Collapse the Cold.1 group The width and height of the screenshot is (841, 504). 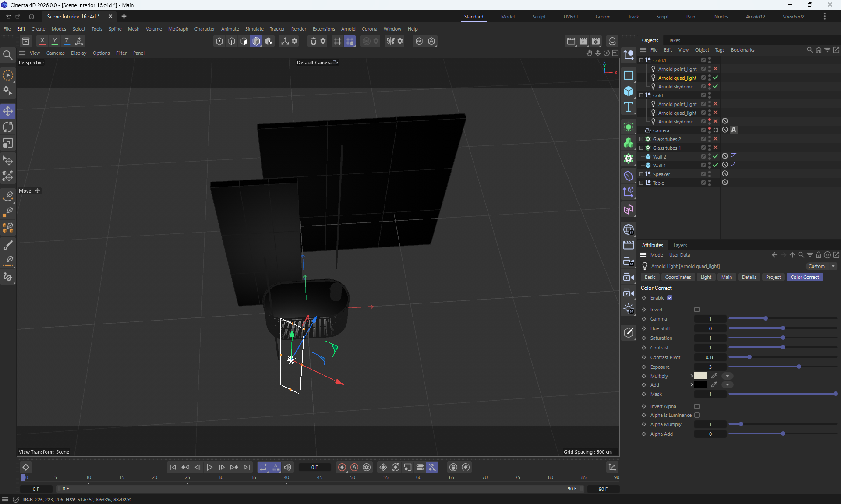tap(641, 60)
